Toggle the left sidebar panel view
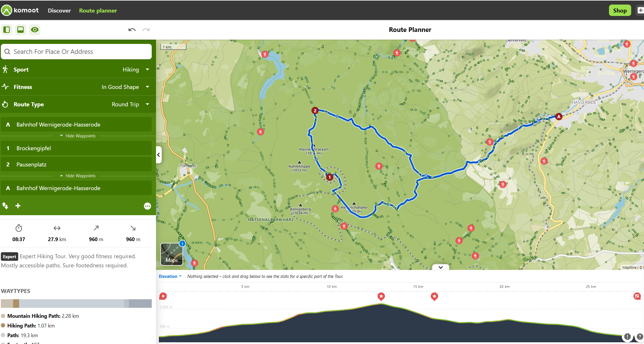 7,30
